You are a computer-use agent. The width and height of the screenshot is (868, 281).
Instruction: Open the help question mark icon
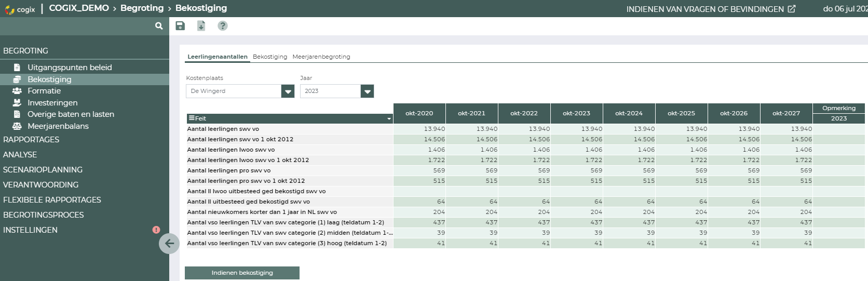(222, 26)
